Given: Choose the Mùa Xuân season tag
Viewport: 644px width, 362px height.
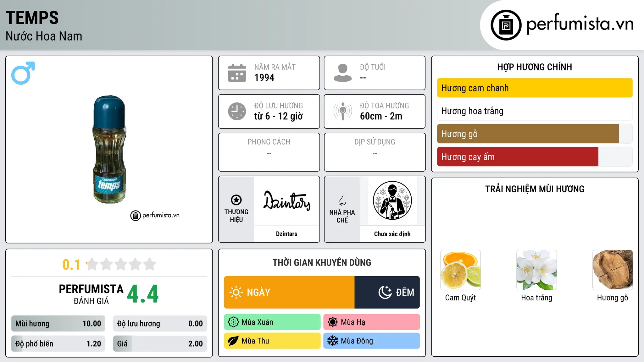Looking at the screenshot, I should tap(272, 322).
